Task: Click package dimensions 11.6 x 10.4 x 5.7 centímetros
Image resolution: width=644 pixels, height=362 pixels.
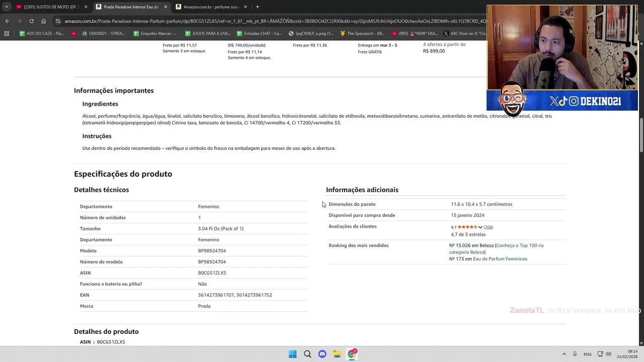Action: pyautogui.click(x=481, y=204)
